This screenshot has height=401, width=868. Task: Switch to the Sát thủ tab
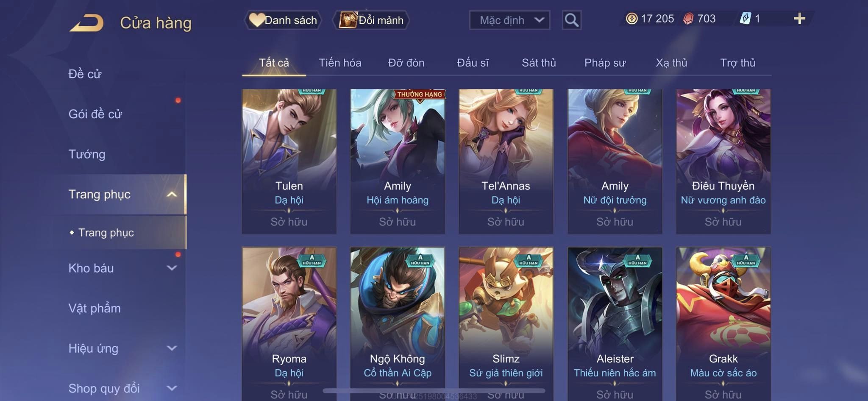pos(539,63)
